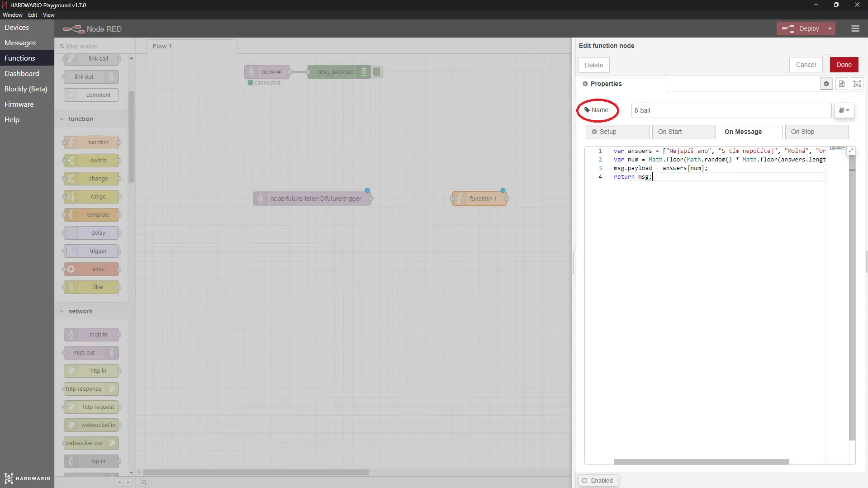Select the function 1 node on canvas
868x488 pixels.
[479, 199]
